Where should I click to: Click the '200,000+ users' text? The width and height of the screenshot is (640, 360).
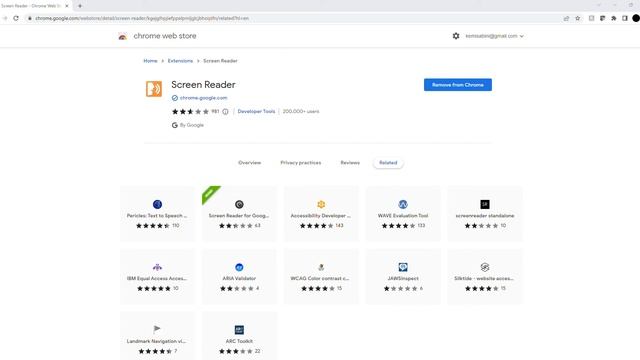coord(301,111)
